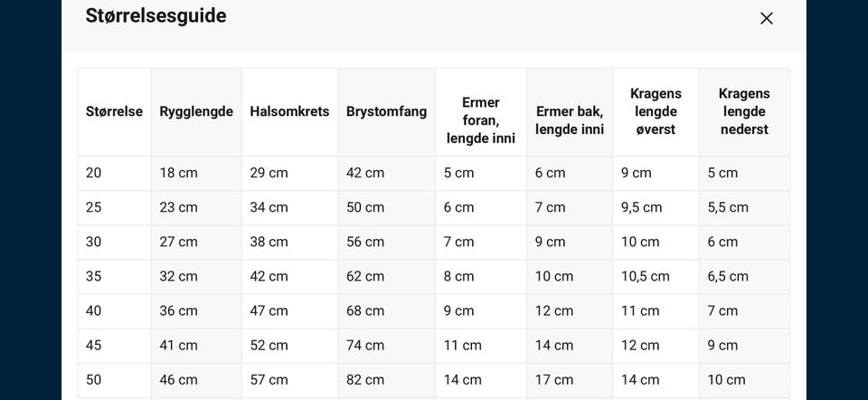Viewport: 868px width, 400px height.
Task: Click the Halsomkrets column header
Action: pos(289,111)
